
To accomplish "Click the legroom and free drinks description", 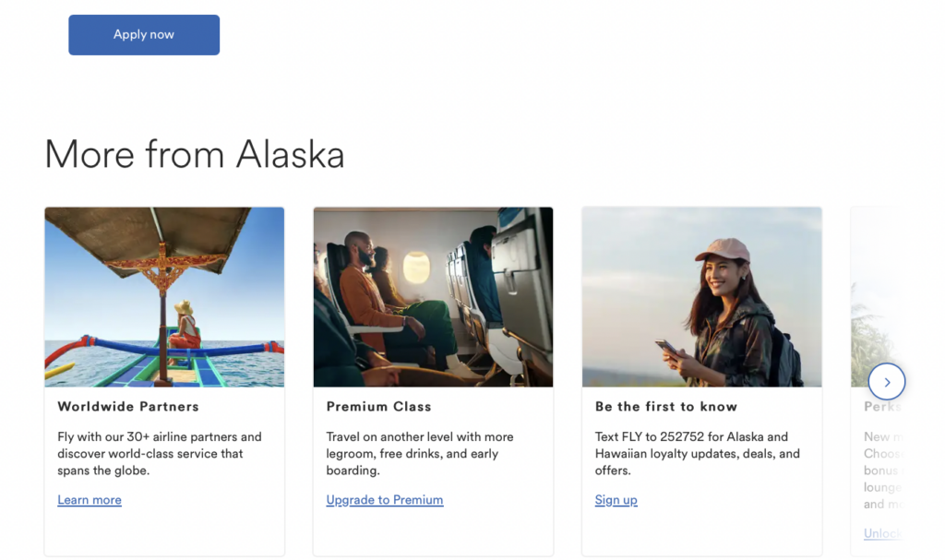I will coord(420,453).
